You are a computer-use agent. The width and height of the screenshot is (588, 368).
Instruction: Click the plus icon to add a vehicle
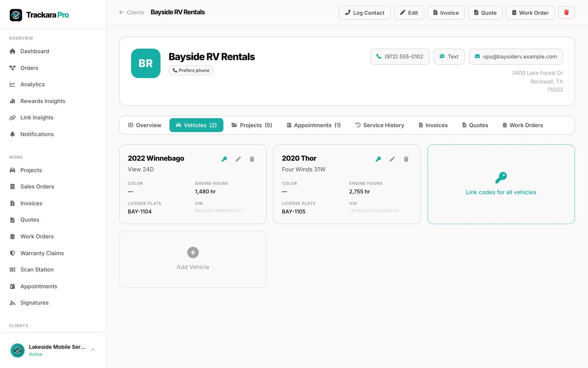[193, 252]
